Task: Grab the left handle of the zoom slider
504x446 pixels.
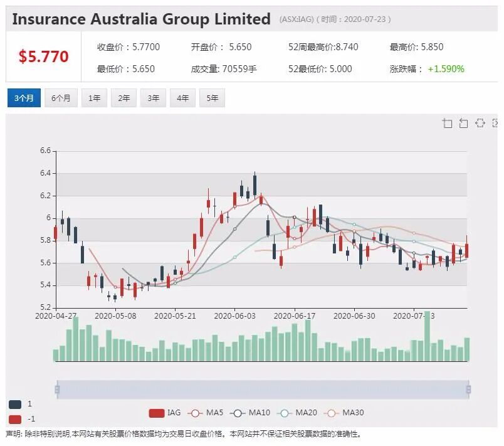Action: pyautogui.click(x=57, y=390)
